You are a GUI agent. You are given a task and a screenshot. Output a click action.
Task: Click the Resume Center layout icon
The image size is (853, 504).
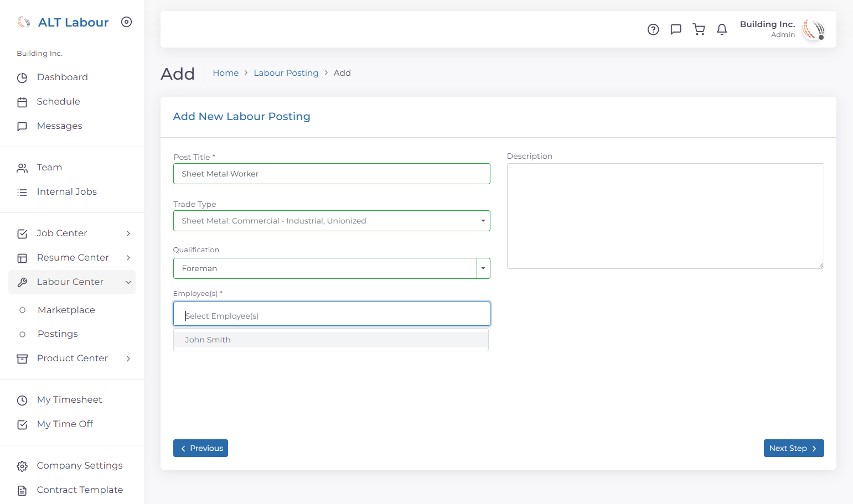tap(22, 258)
